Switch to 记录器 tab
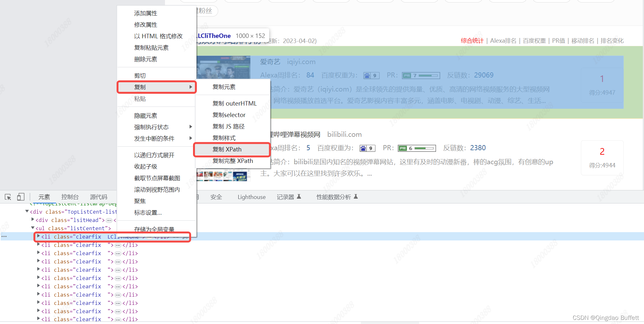Screen dimensions: 644x324 [289, 197]
